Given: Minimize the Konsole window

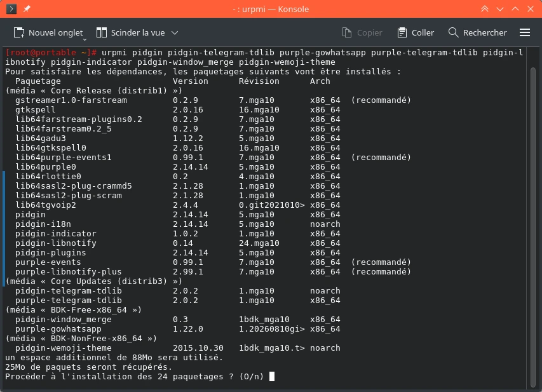Looking at the screenshot, I should coord(500,9).
